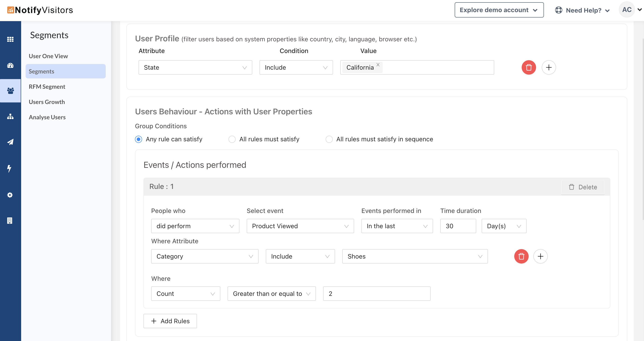644x341 pixels.
Task: Open the dashboard grid icon in sidebar
Action: (x=10, y=39)
